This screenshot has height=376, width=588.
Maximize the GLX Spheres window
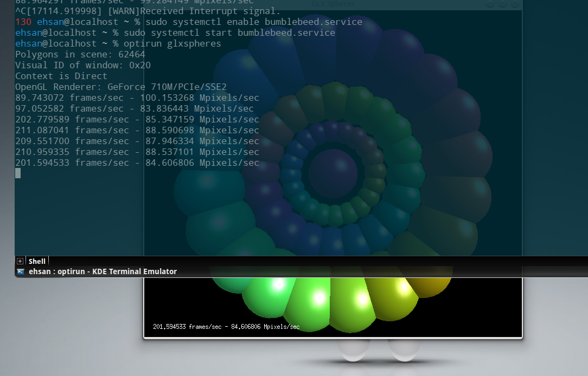tap(503, 4)
